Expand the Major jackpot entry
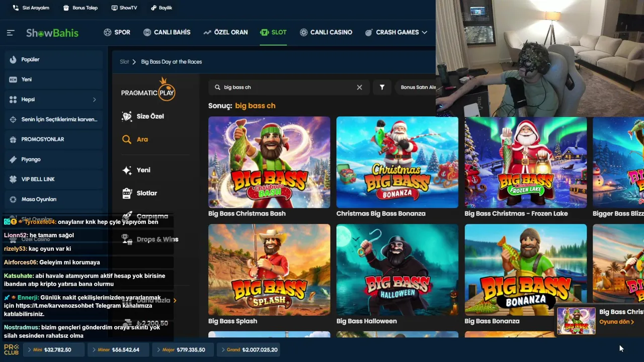The width and height of the screenshot is (644, 362). (x=182, y=349)
